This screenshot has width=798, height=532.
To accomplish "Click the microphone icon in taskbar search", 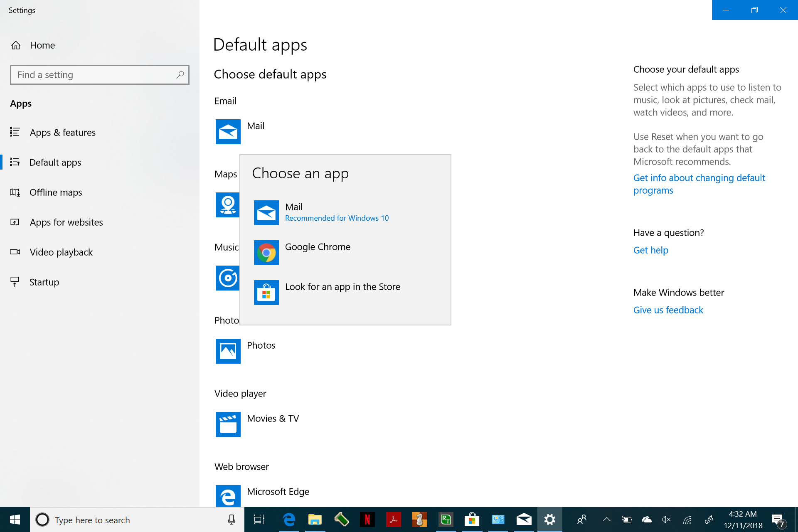I will click(232, 520).
